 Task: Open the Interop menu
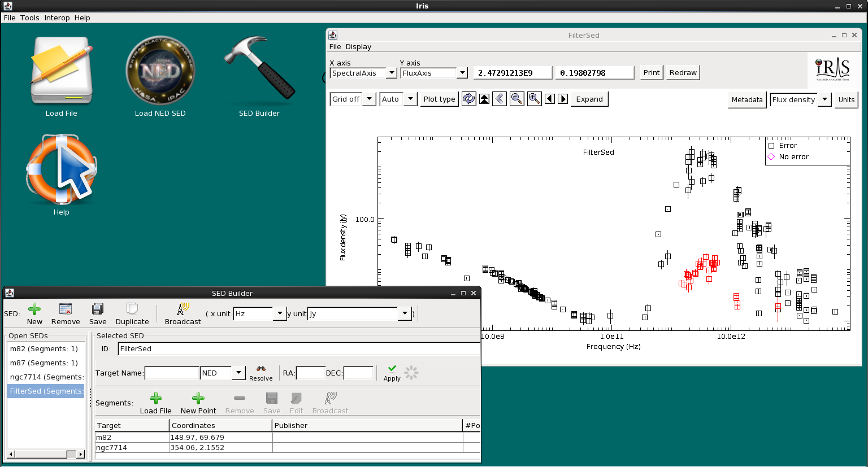(x=57, y=18)
